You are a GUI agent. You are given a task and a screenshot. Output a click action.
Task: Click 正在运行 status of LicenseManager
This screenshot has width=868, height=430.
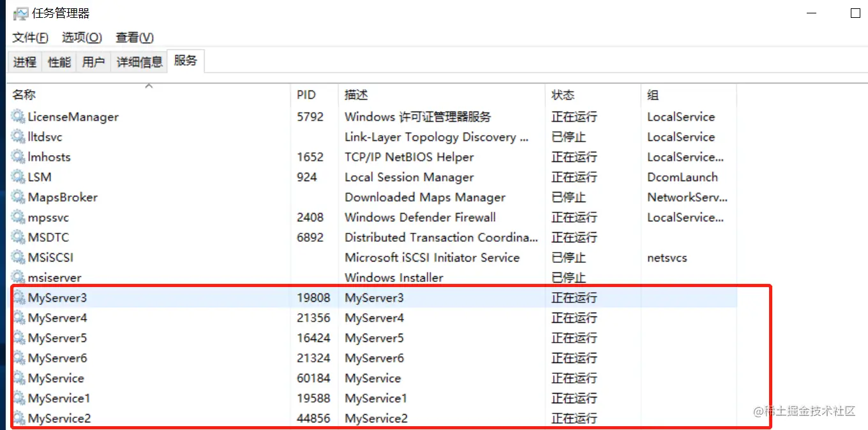574,117
